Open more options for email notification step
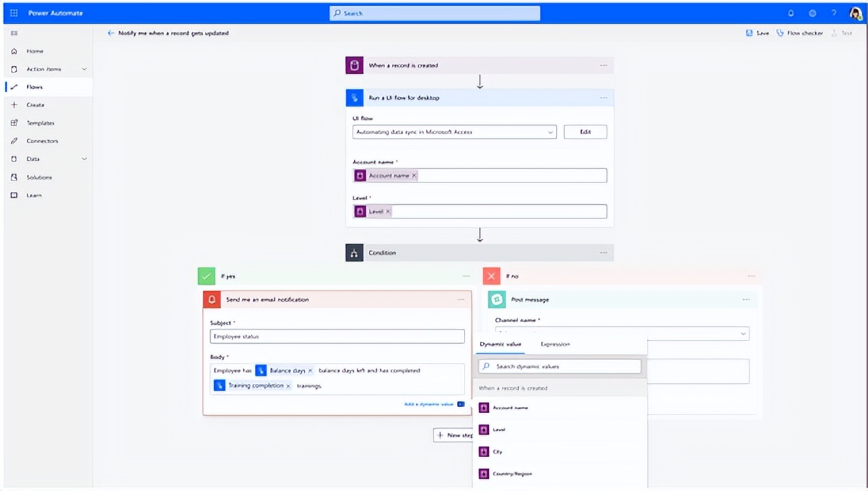The image size is (868, 491). click(461, 300)
